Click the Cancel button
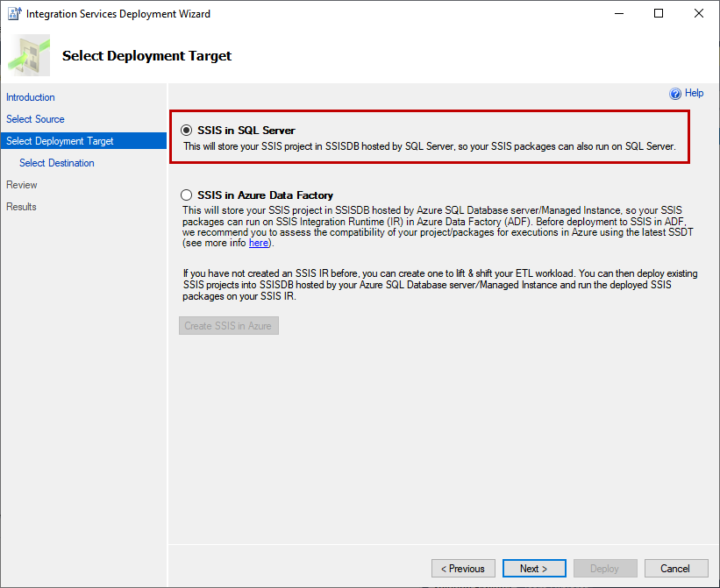 pyautogui.click(x=676, y=568)
